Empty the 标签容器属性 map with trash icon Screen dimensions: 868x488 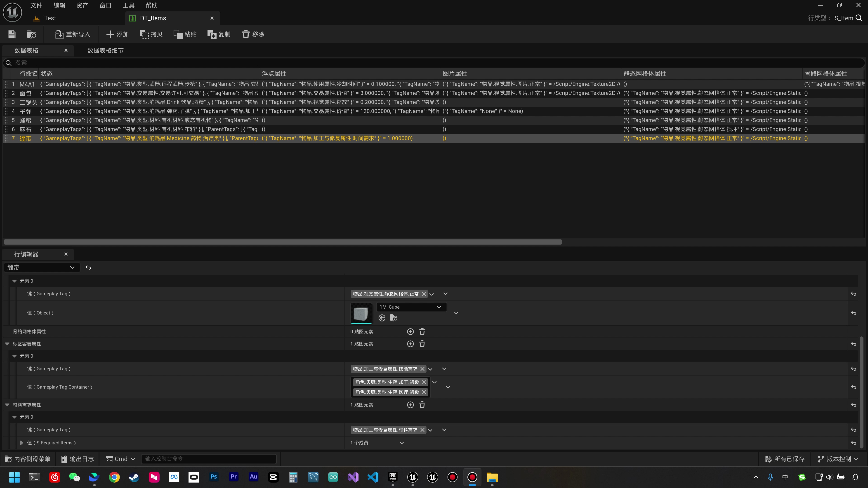[x=422, y=344]
